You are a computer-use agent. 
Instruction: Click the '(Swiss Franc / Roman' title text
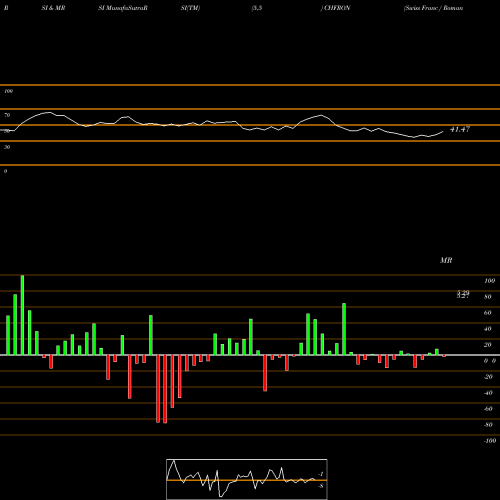[433, 8]
